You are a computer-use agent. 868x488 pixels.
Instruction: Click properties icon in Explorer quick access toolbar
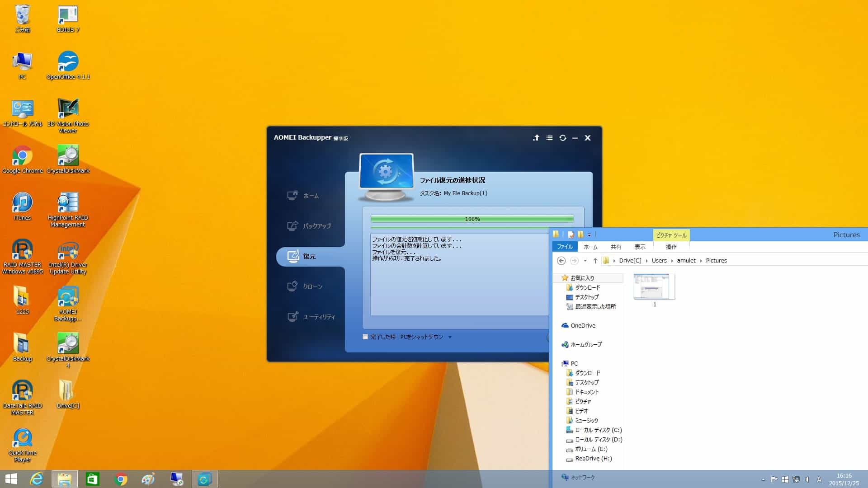point(571,235)
